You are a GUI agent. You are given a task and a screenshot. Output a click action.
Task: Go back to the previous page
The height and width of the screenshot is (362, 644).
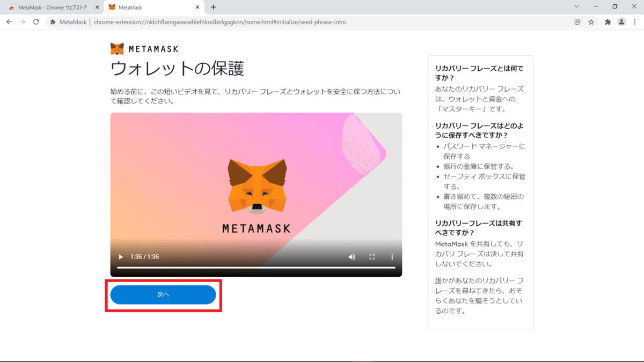[9, 22]
